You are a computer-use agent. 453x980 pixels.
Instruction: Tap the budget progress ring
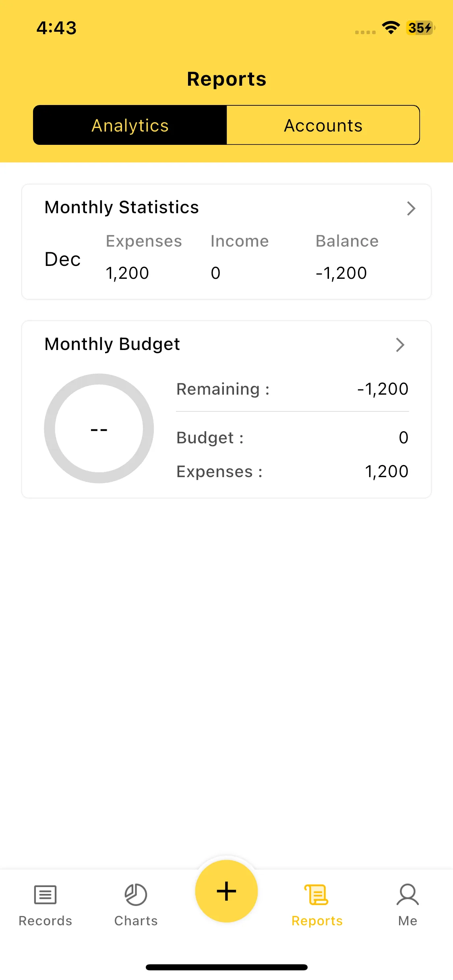pyautogui.click(x=99, y=428)
